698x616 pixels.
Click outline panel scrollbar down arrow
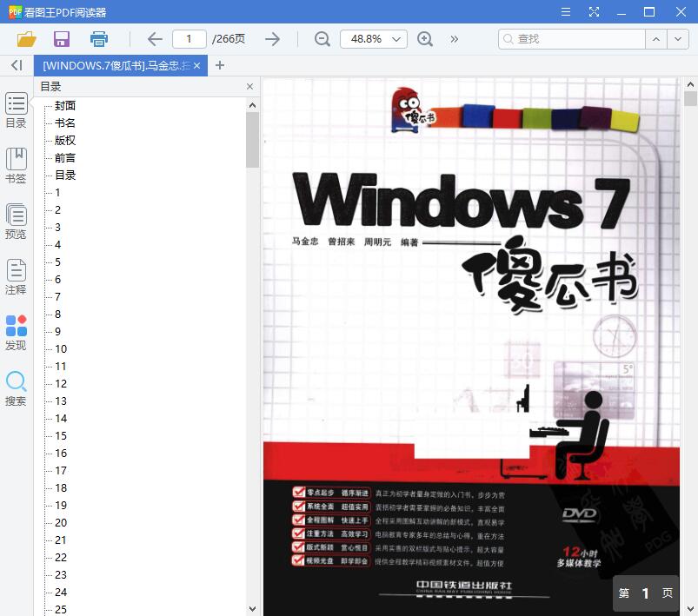coord(252,608)
